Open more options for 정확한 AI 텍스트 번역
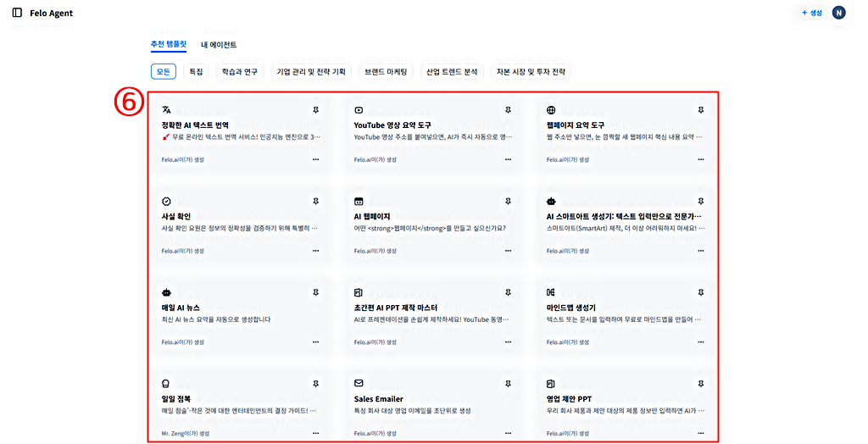The width and height of the screenshot is (868, 444). (315, 159)
